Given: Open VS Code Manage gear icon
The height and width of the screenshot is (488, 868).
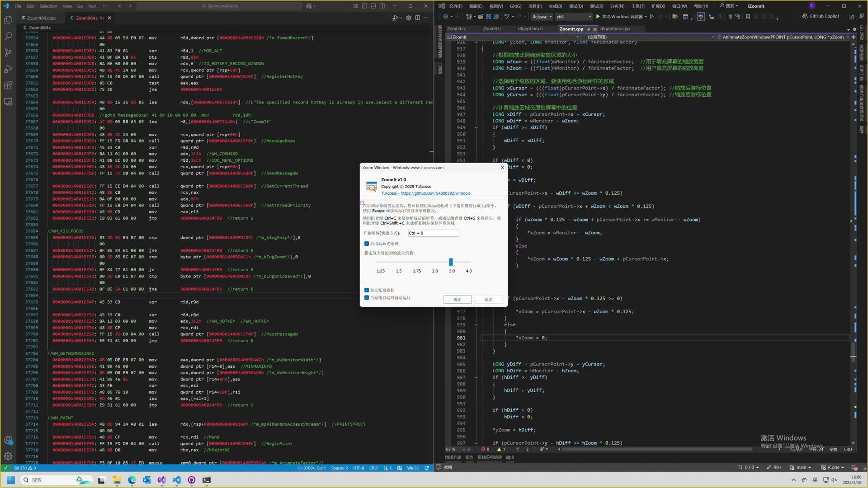Looking at the screenshot, I should click(x=8, y=456).
